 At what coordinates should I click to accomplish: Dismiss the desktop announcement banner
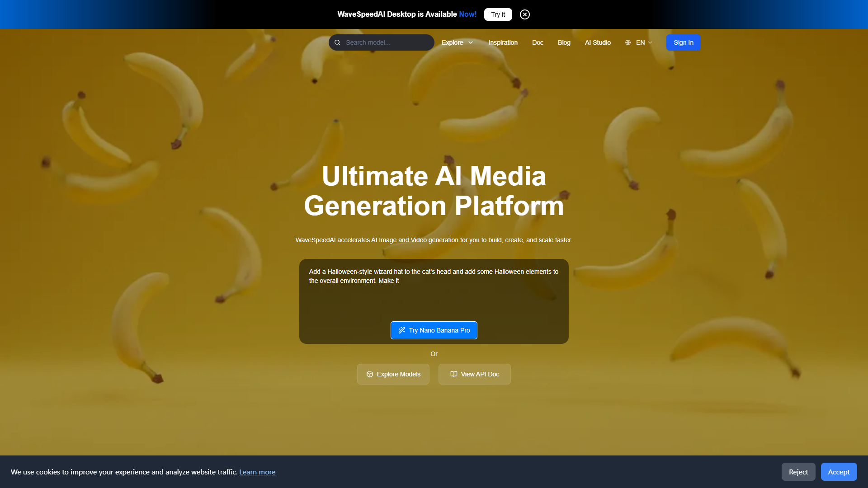[x=524, y=14]
